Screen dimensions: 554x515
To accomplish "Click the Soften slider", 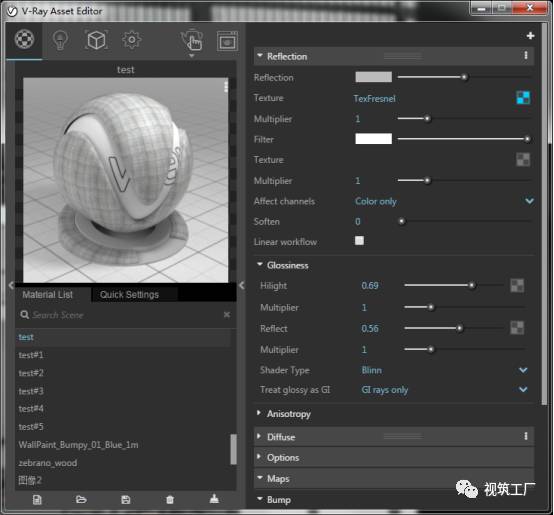I will pyautogui.click(x=464, y=221).
